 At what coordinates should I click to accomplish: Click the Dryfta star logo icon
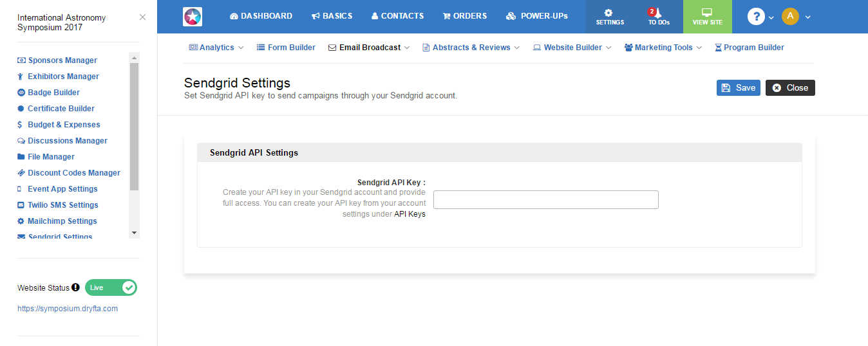[193, 17]
